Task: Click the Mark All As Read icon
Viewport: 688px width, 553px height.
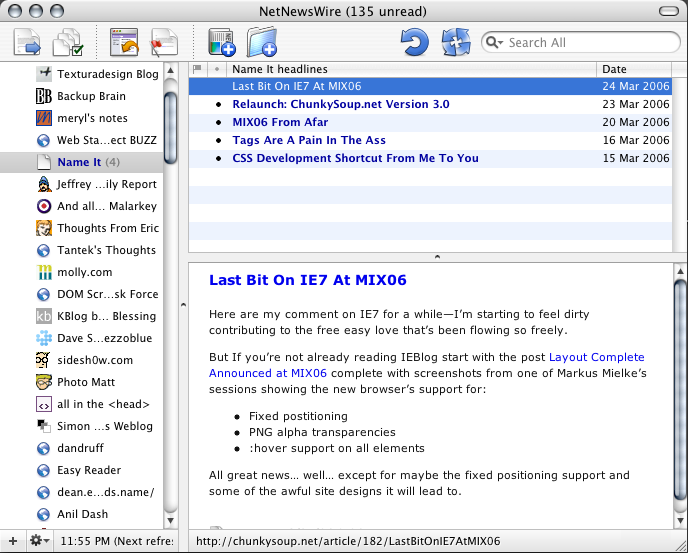Action: tap(68, 42)
